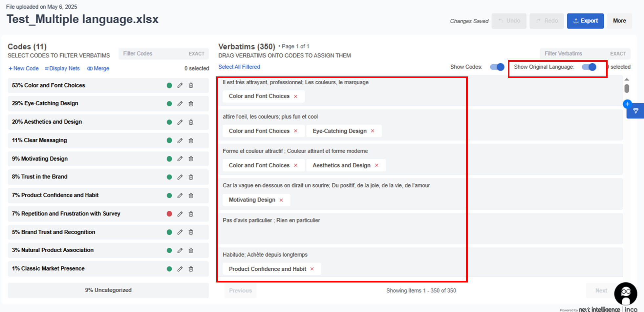Click the blue plus circle icon

click(x=627, y=104)
